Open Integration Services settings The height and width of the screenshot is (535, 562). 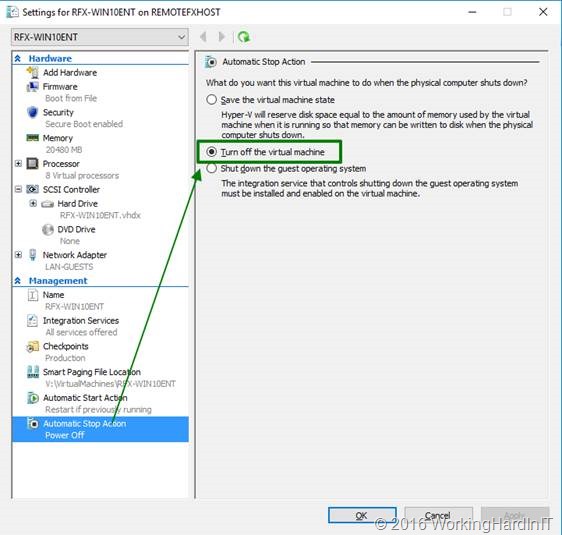point(81,321)
